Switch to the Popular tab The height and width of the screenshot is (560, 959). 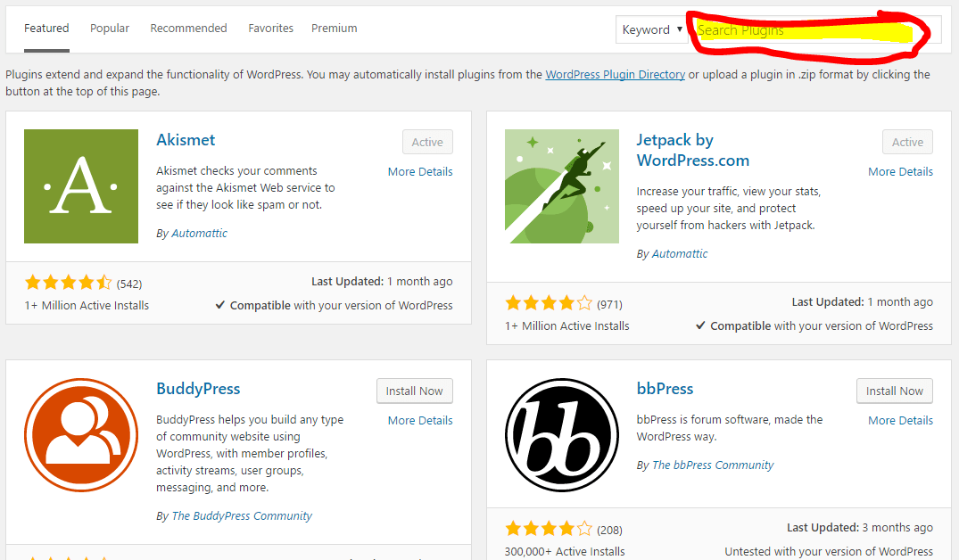pyautogui.click(x=110, y=29)
